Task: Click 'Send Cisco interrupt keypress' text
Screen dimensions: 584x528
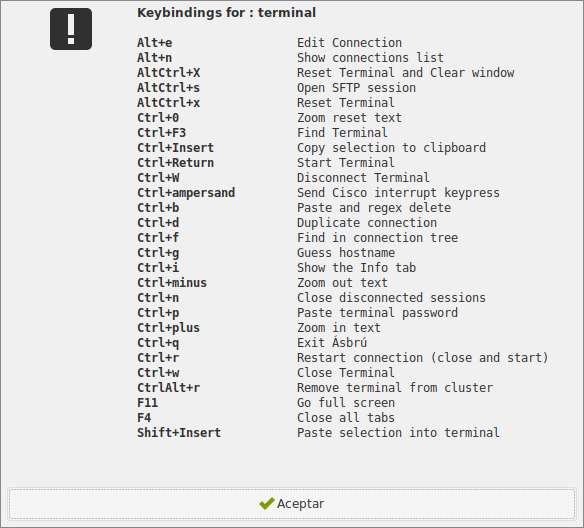Action: point(399,193)
